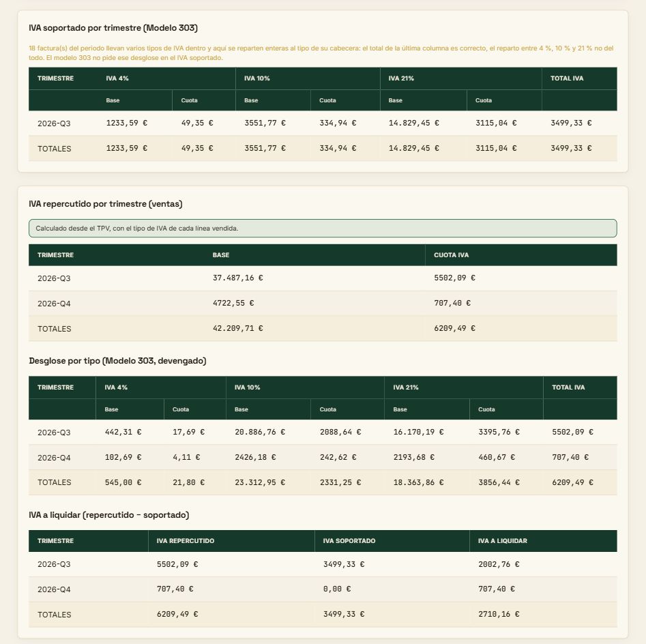Select the 'IVA 4%' header in soportado table
This screenshot has width=646, height=644.
coord(117,78)
